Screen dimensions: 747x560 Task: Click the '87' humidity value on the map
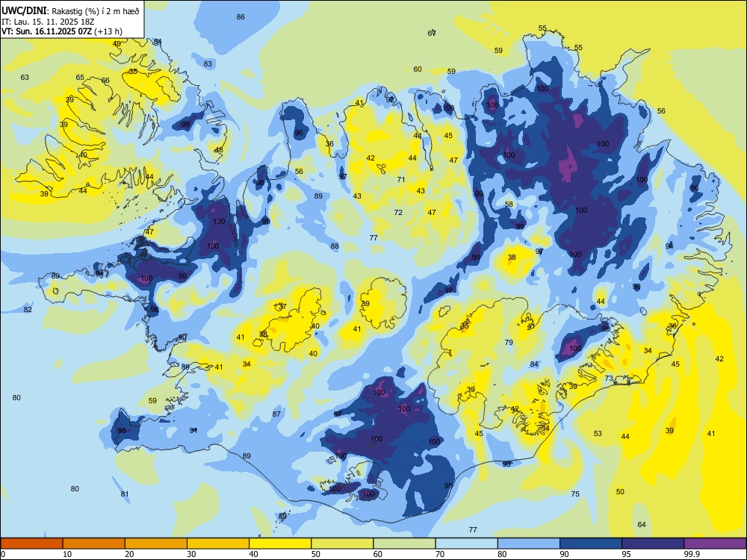point(276,414)
